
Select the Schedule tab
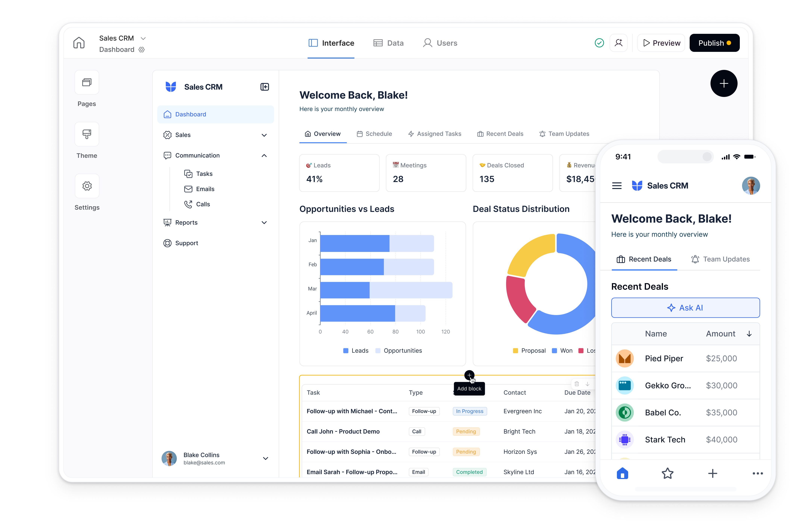(374, 134)
